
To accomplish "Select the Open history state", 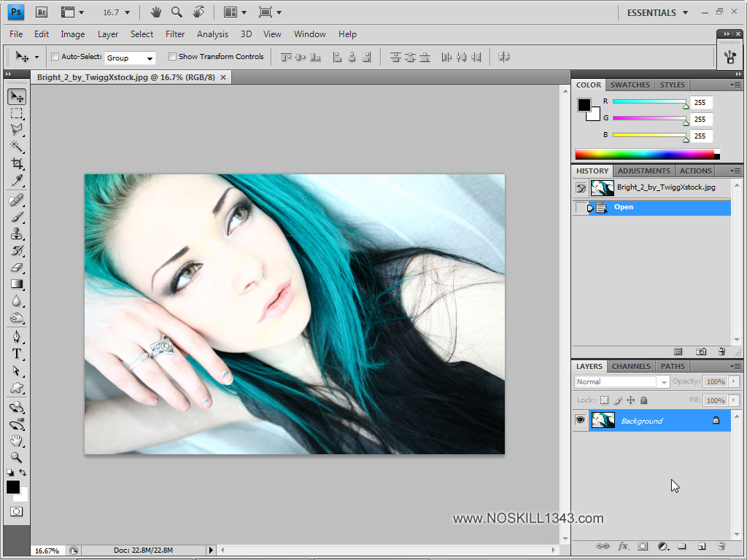I will point(651,207).
